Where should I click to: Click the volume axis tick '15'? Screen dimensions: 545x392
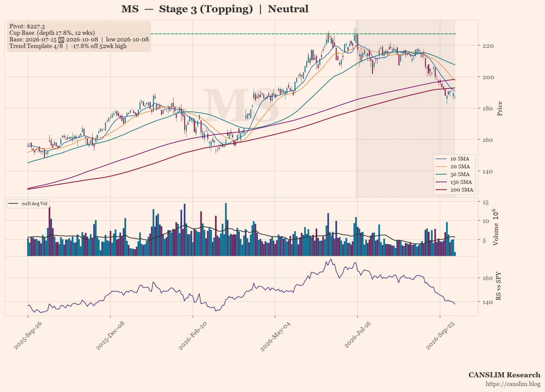click(485, 202)
